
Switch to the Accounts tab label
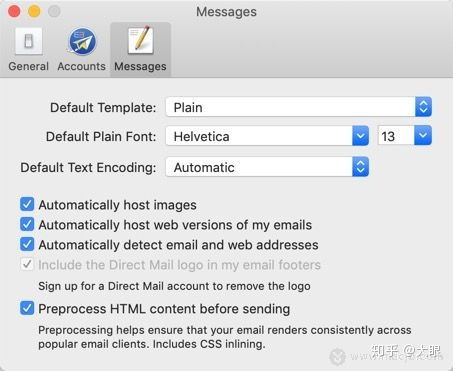(x=82, y=66)
